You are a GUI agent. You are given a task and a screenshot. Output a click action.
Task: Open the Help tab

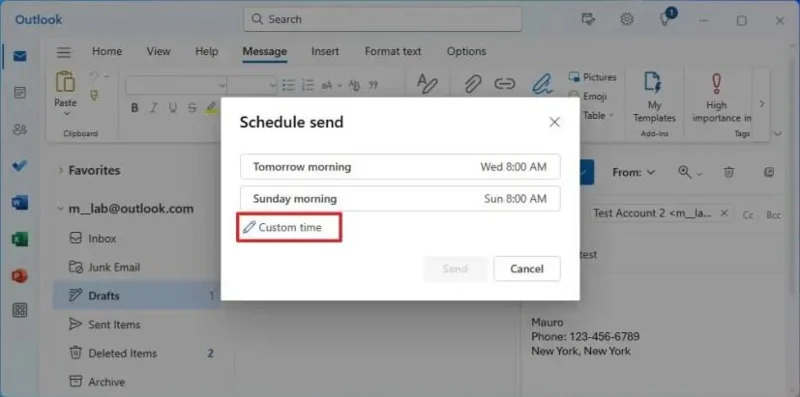click(206, 52)
